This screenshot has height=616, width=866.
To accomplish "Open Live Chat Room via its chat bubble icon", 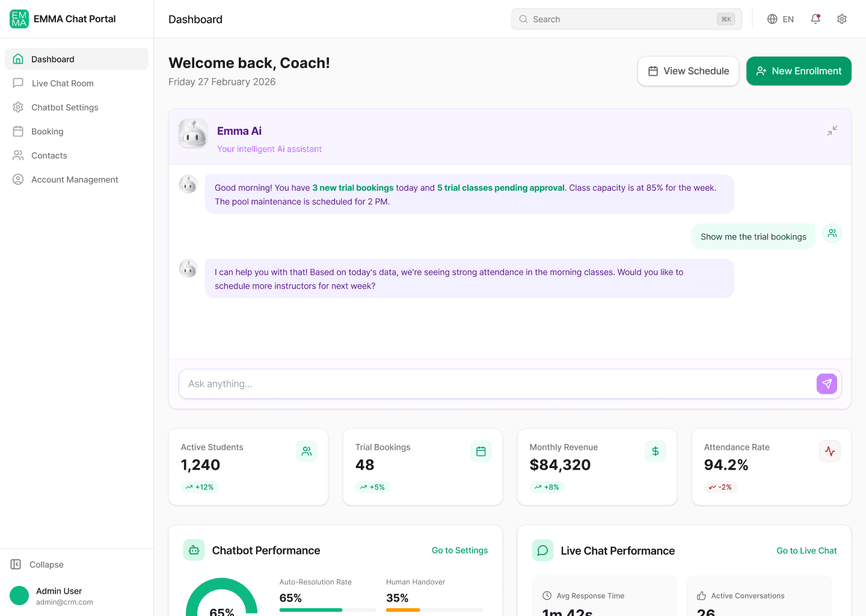I will pos(18,83).
